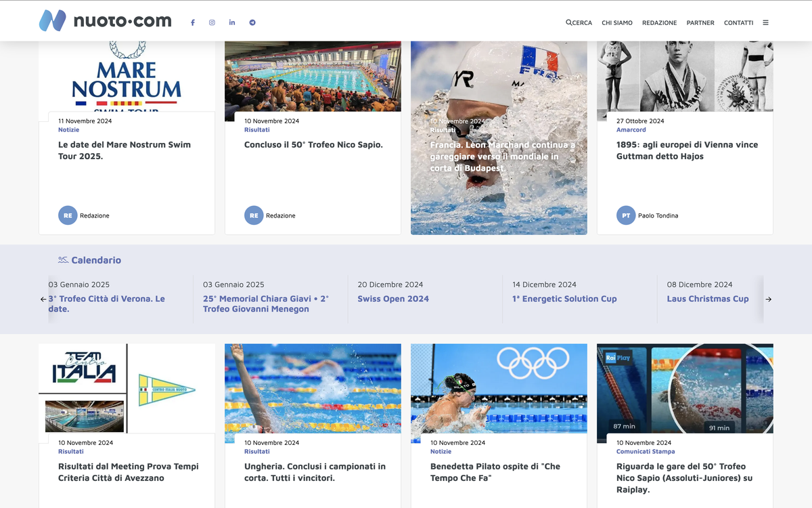The height and width of the screenshot is (508, 812).
Task: Open the Instagram social icon
Action: [212, 22]
